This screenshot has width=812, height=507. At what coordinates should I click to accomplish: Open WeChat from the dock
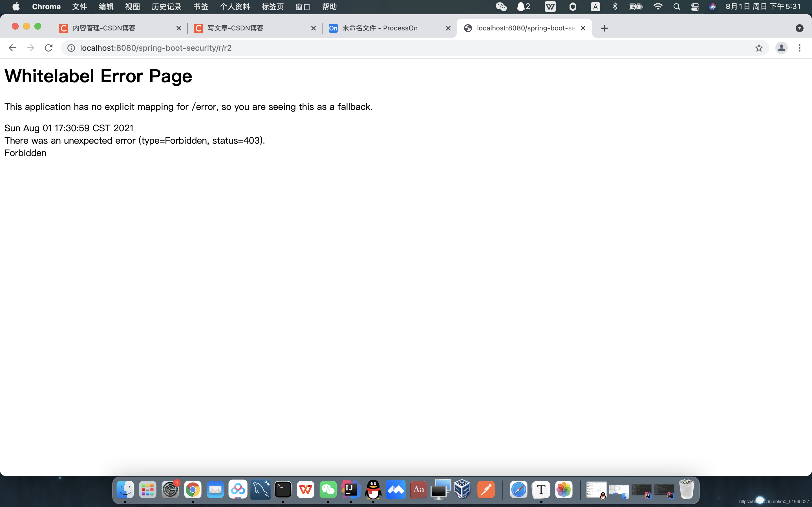coord(328,490)
